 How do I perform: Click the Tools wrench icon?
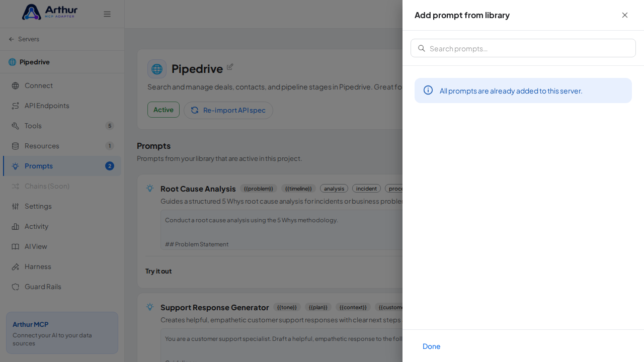point(16,126)
